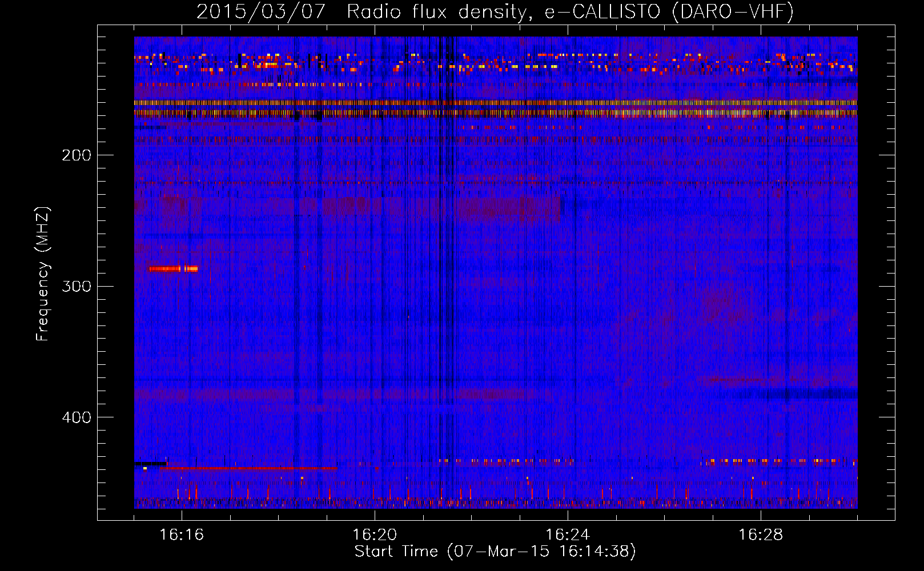Click the Start Time axis label
Screen dimensions: 924x571
[495, 552]
